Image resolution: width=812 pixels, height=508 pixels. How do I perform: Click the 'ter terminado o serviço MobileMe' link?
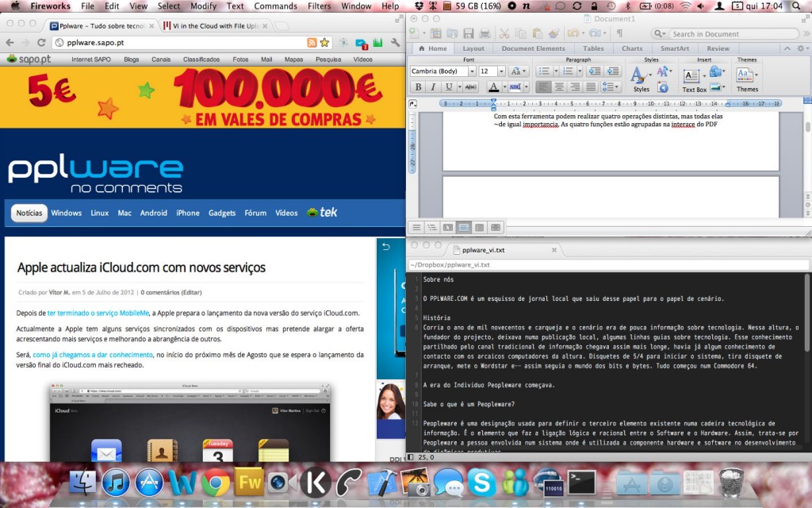[x=98, y=313]
